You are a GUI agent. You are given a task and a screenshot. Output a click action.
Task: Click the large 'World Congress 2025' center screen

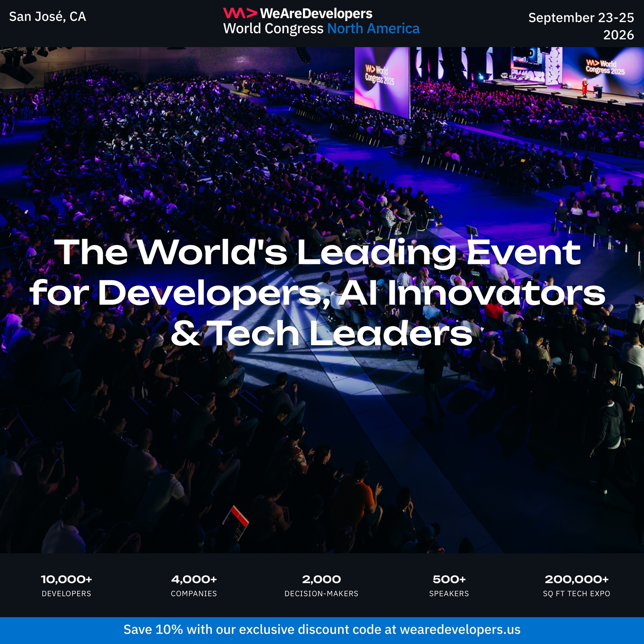click(x=382, y=83)
